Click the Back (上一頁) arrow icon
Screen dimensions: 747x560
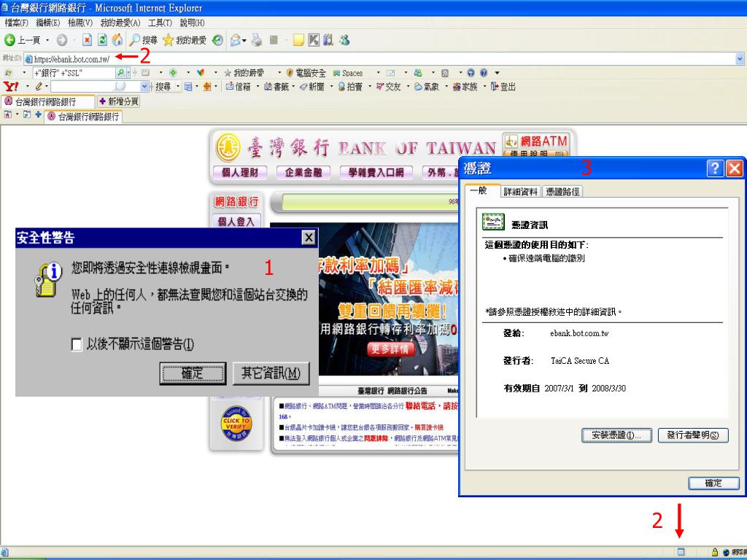(9, 40)
